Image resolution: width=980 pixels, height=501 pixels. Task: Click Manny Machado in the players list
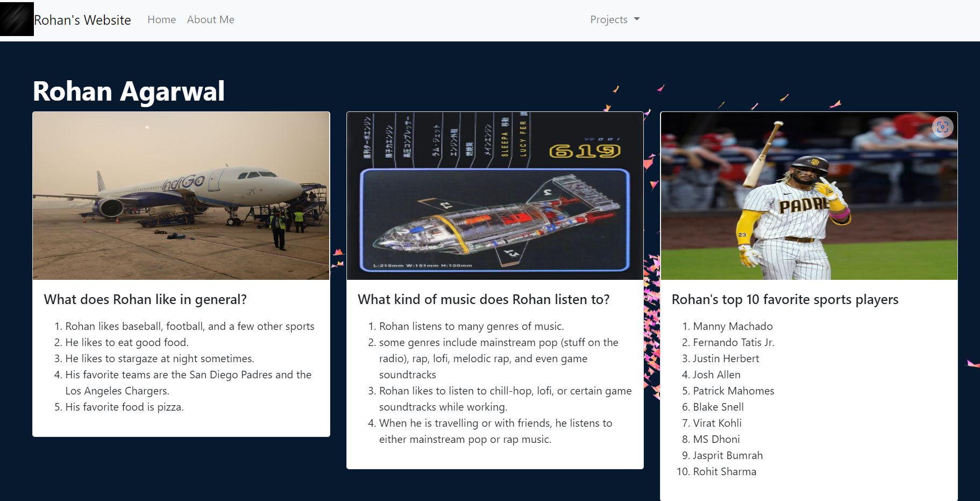[733, 326]
